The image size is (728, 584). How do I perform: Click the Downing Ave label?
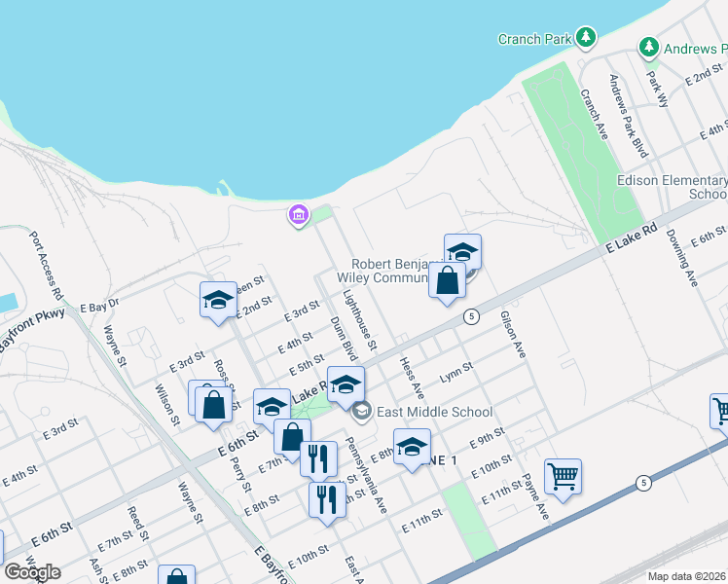tap(682, 258)
